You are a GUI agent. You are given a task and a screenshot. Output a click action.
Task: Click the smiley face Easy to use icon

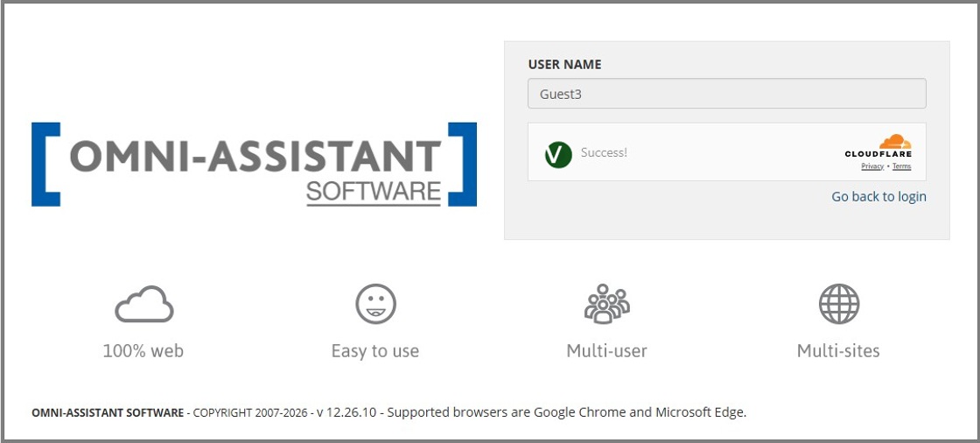[375, 304]
